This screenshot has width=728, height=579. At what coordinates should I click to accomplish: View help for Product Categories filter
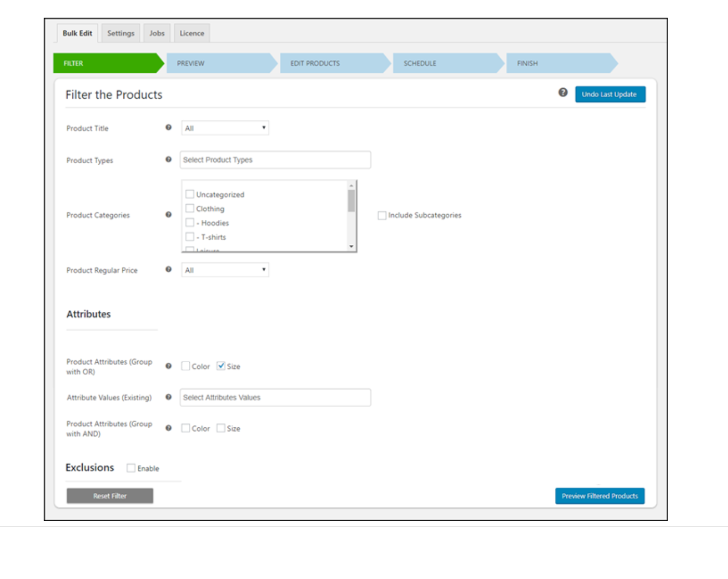pyautogui.click(x=167, y=215)
